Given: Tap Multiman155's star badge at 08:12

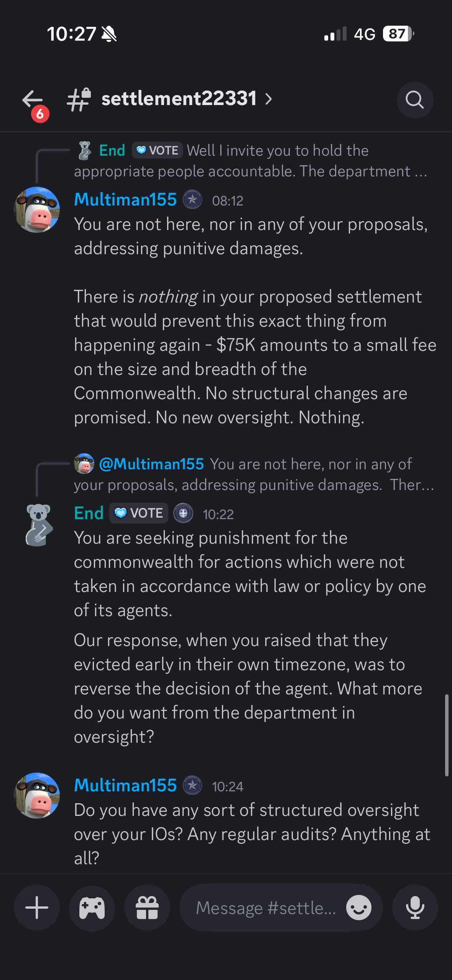Looking at the screenshot, I should [192, 200].
